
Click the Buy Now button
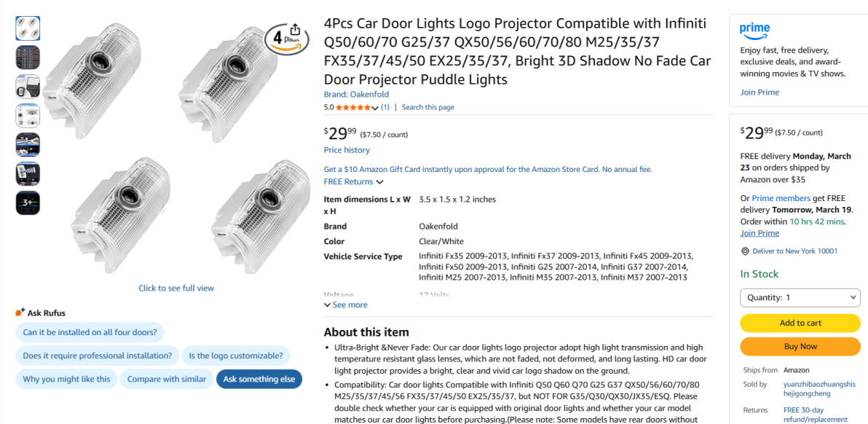click(800, 346)
